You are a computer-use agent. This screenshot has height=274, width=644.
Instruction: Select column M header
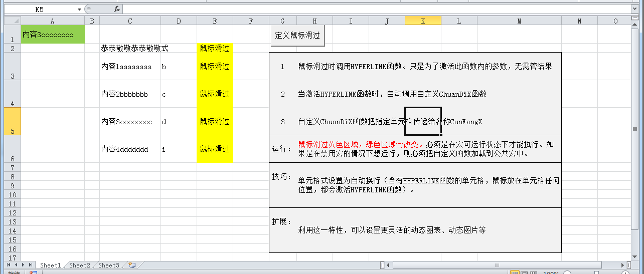519,21
